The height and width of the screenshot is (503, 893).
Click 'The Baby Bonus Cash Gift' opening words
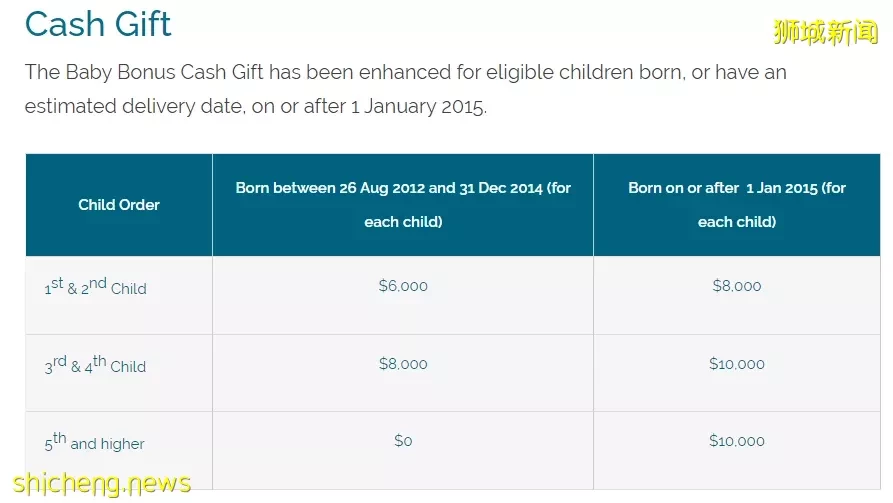(x=144, y=72)
